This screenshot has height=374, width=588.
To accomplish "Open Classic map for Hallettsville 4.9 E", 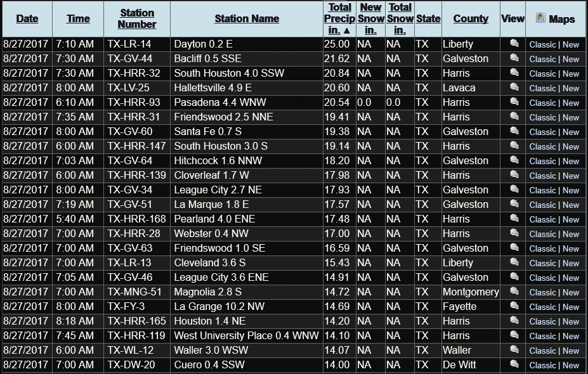I will (542, 89).
